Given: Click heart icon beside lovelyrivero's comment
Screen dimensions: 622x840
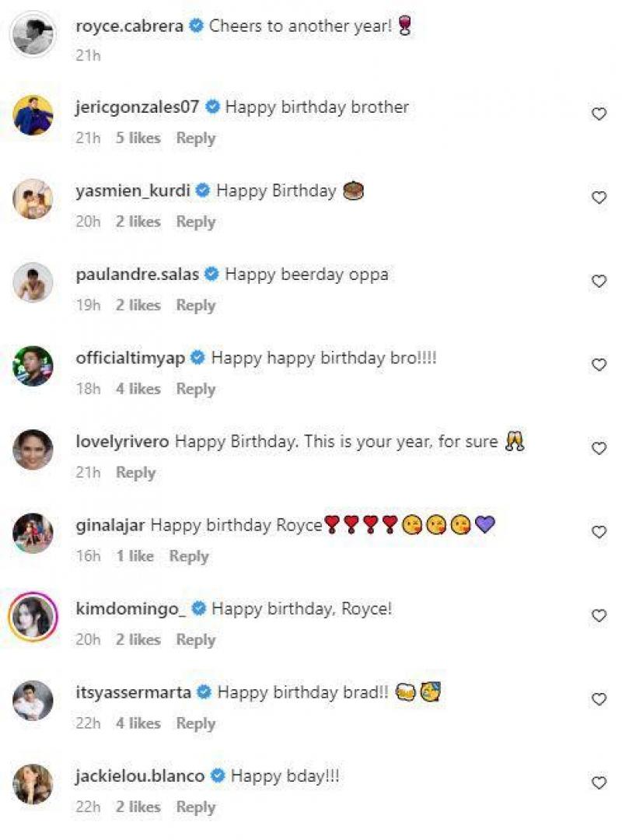Looking at the screenshot, I should [x=599, y=449].
